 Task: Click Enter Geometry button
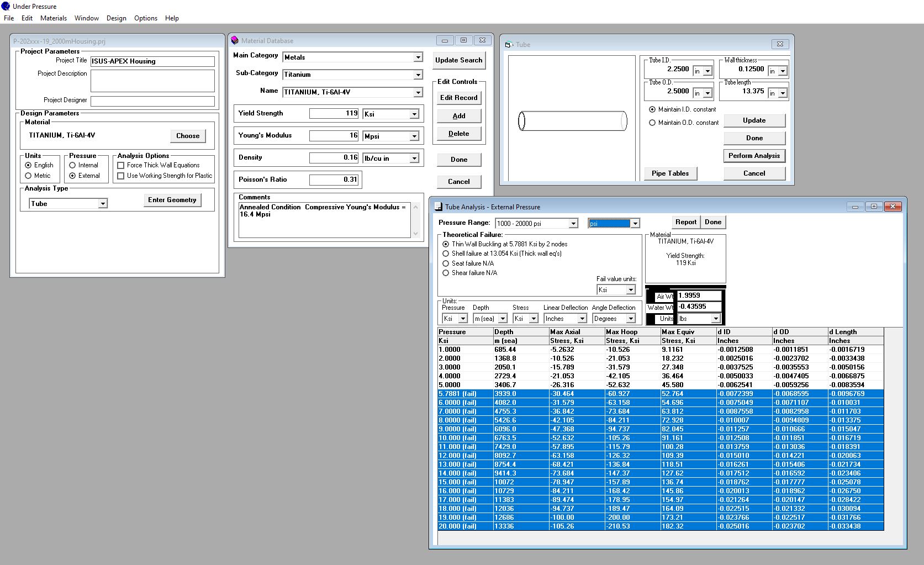172,200
